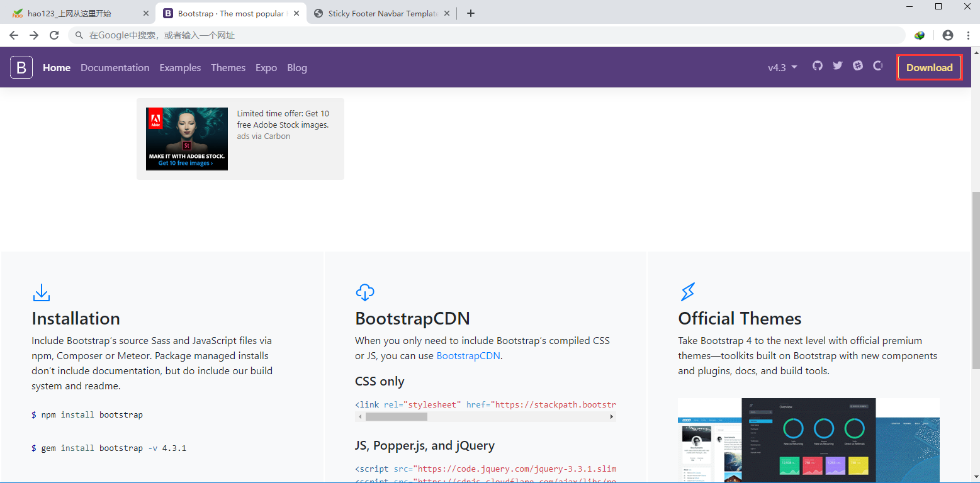Click the Official Themes lightning icon
980x483 pixels.
tap(688, 292)
